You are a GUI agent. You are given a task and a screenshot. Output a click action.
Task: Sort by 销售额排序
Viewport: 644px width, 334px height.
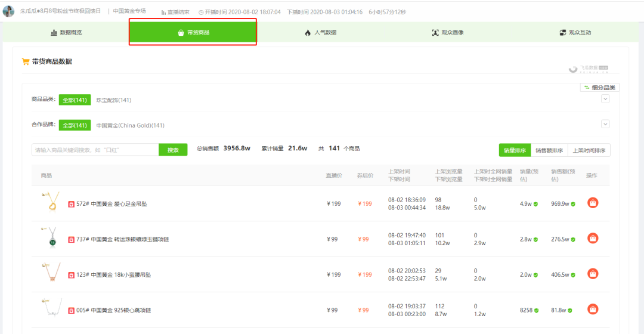(549, 150)
